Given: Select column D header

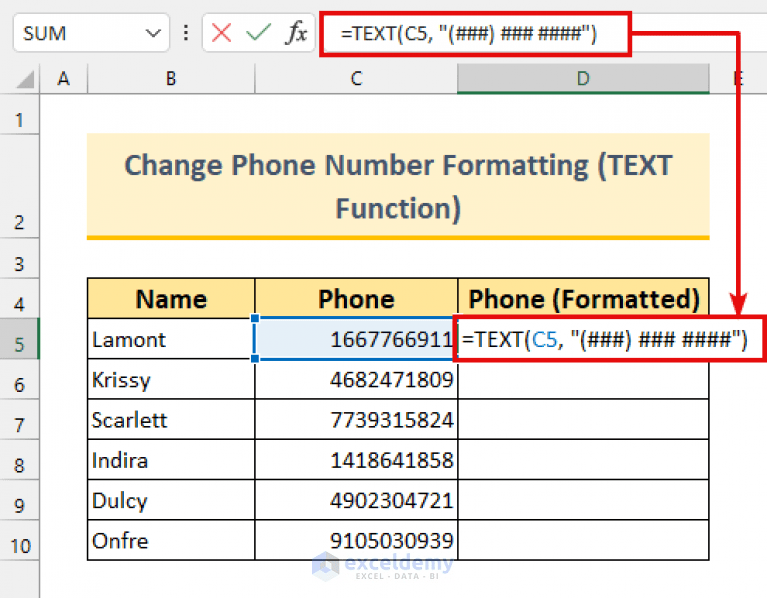Looking at the screenshot, I should click(x=583, y=79).
